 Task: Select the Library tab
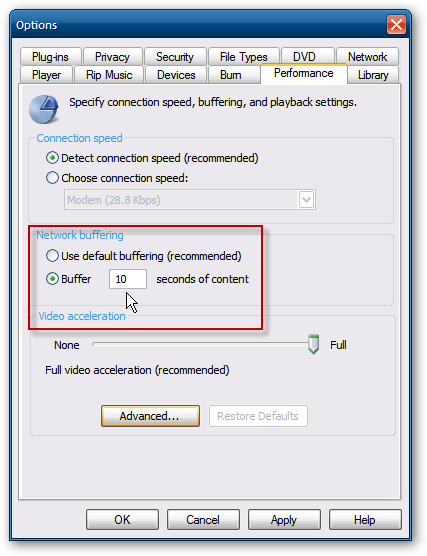coord(373,75)
